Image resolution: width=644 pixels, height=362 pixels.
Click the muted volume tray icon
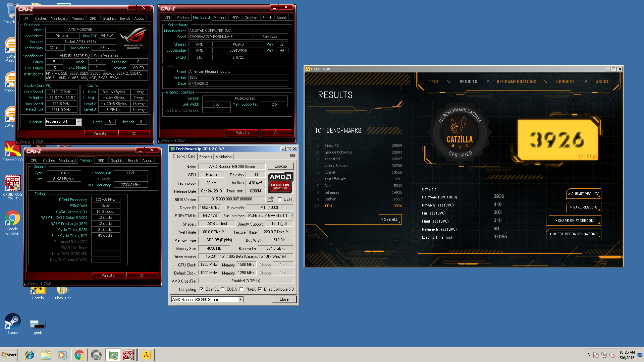tap(612, 355)
